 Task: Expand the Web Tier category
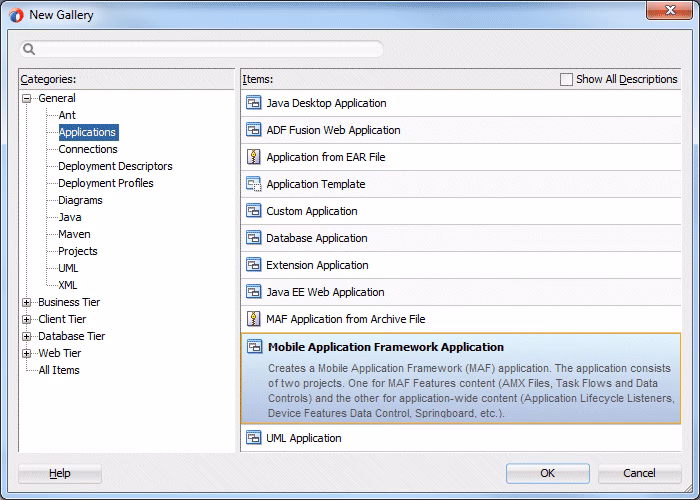coord(27,353)
